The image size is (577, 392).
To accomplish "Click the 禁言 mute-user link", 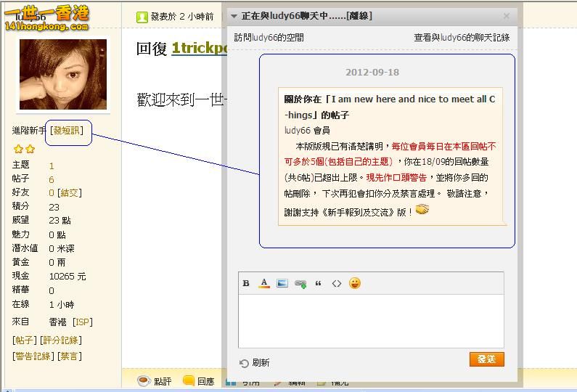I will coord(69,356).
